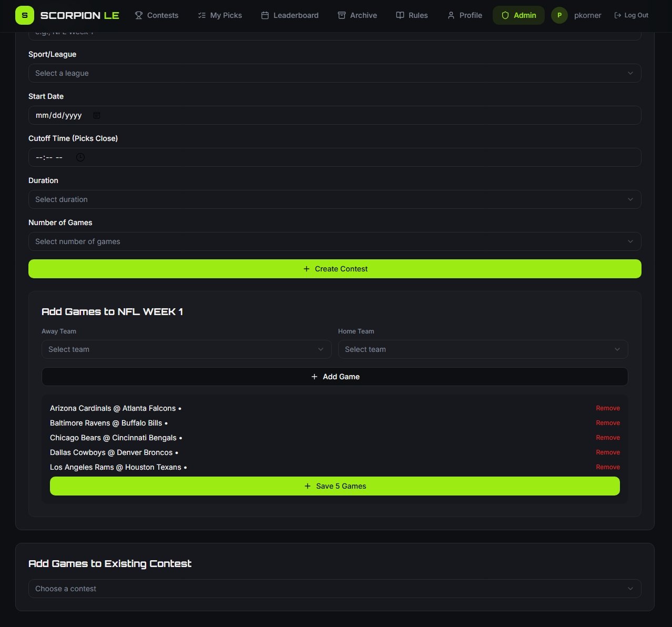Image resolution: width=672 pixels, height=627 pixels.
Task: Remove the Dallas Cowboys @ Denver Broncos game
Action: click(x=607, y=452)
